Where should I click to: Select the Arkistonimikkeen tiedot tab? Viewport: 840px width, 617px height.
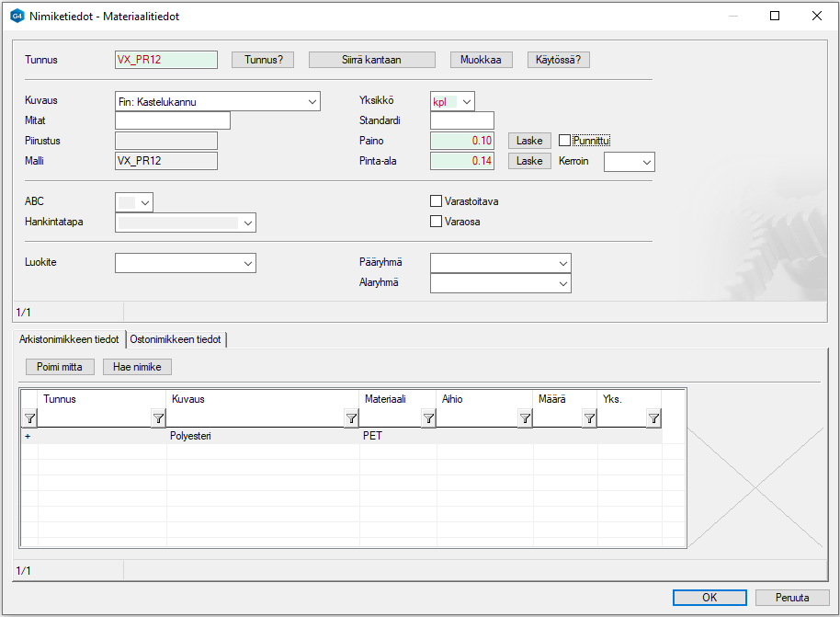[69, 339]
